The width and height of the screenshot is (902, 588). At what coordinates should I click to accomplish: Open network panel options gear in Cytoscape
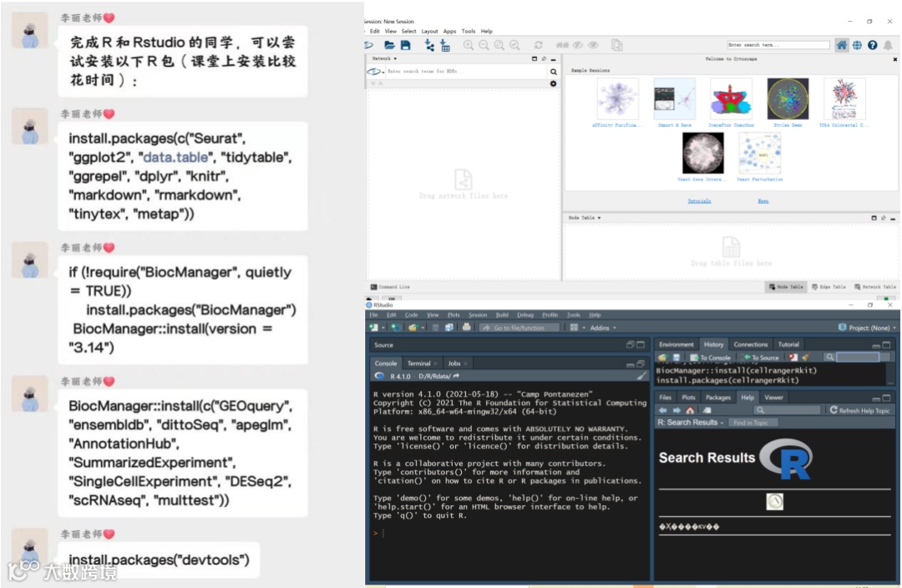coord(554,84)
